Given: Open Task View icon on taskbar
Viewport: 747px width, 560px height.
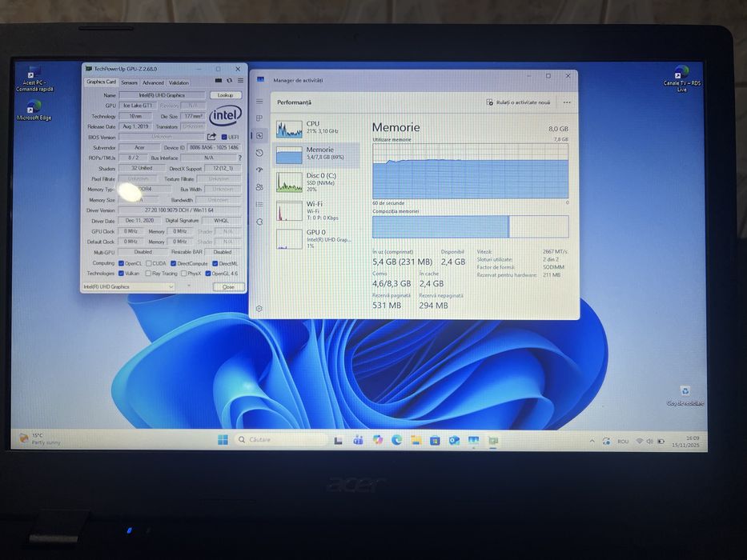Looking at the screenshot, I should [338, 441].
